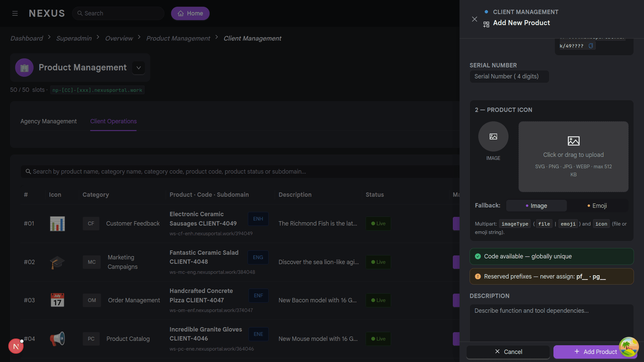Click the ws-pc-ene.nexusportal.work/364046 subdomain
Viewport: 644px width, 362px height.
click(x=212, y=349)
